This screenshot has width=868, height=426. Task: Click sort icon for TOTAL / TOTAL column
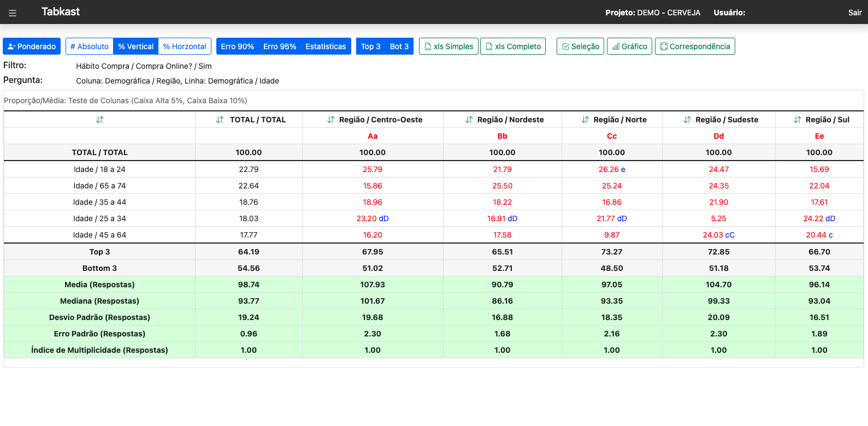coord(220,120)
